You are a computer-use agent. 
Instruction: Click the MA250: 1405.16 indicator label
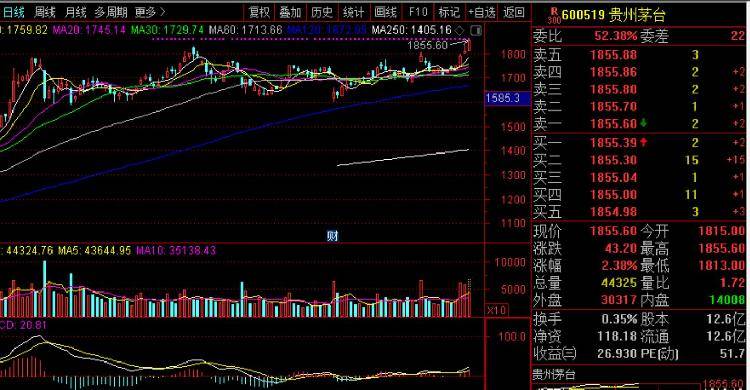411,31
